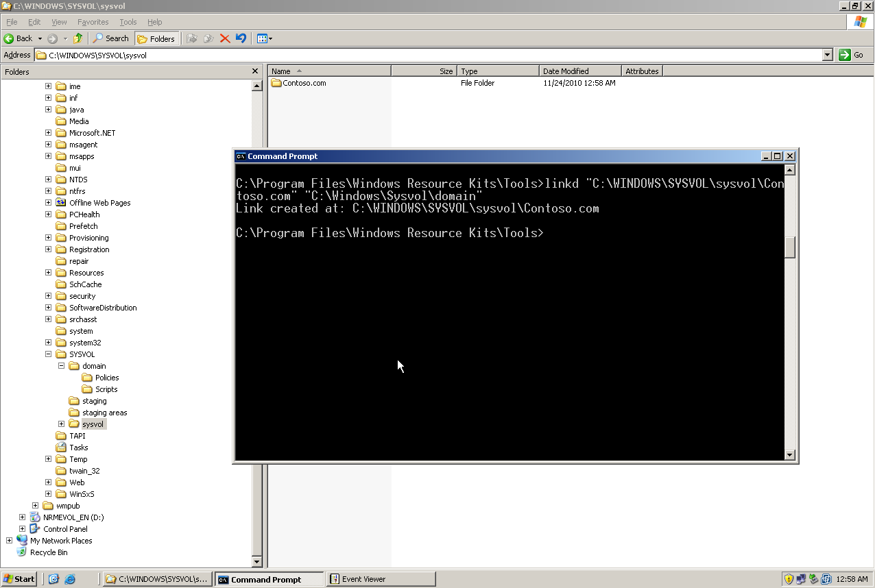Click the Copy To folder toolbar icon
The height and width of the screenshot is (588, 875).
pos(208,38)
